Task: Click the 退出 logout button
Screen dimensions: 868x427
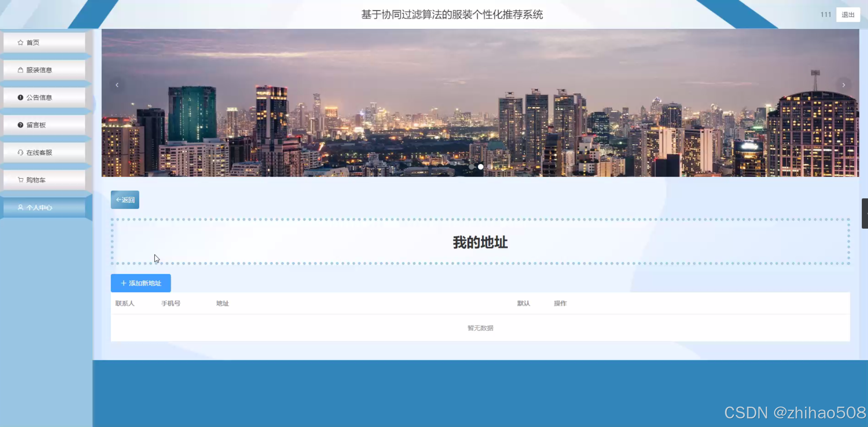Action: 848,15
